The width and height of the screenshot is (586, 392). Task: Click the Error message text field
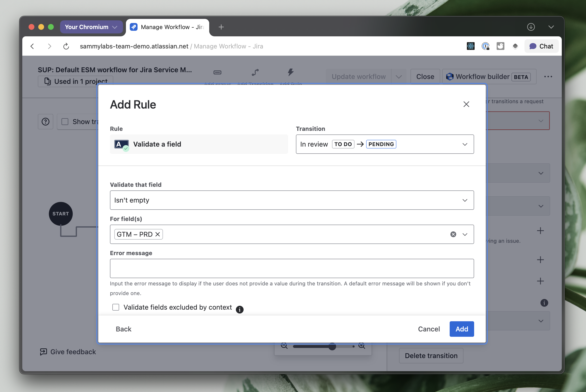292,268
